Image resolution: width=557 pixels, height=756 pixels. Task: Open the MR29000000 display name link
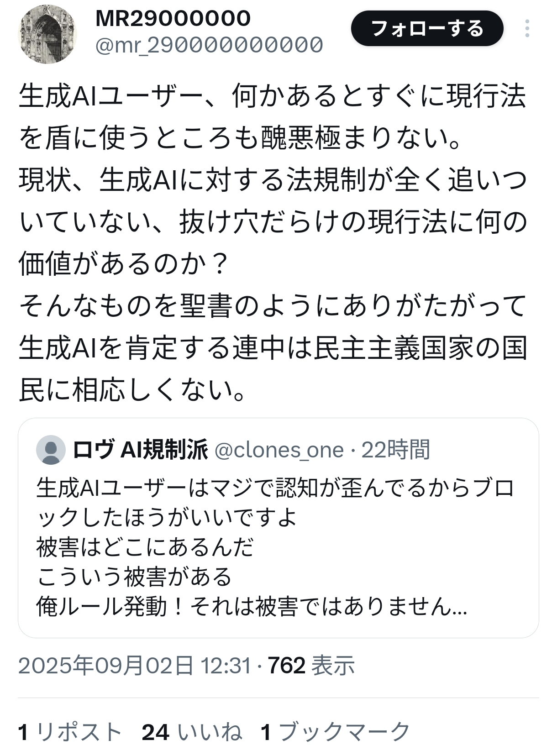(173, 18)
